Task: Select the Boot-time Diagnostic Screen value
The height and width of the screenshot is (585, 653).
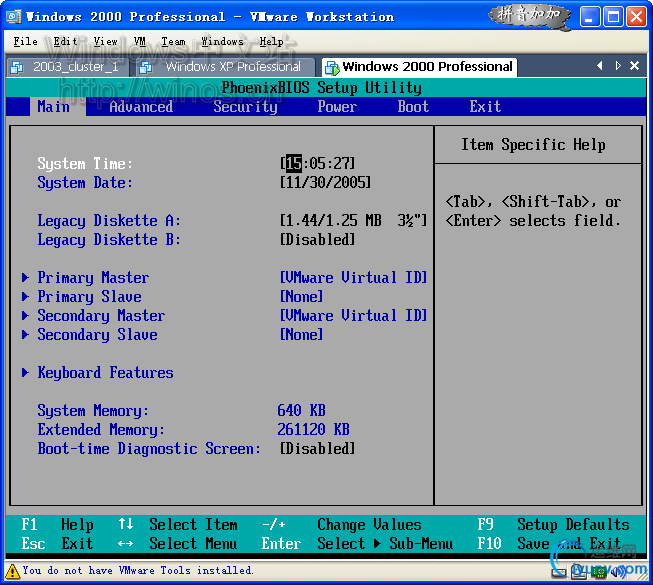Action: [318, 449]
